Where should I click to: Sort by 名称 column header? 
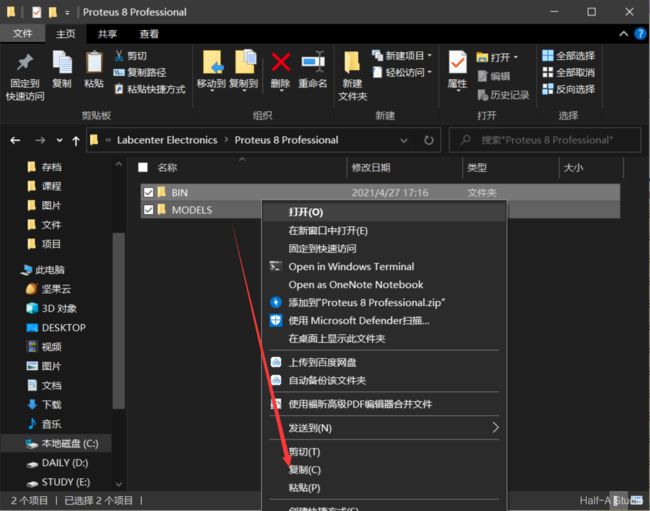pyautogui.click(x=167, y=167)
